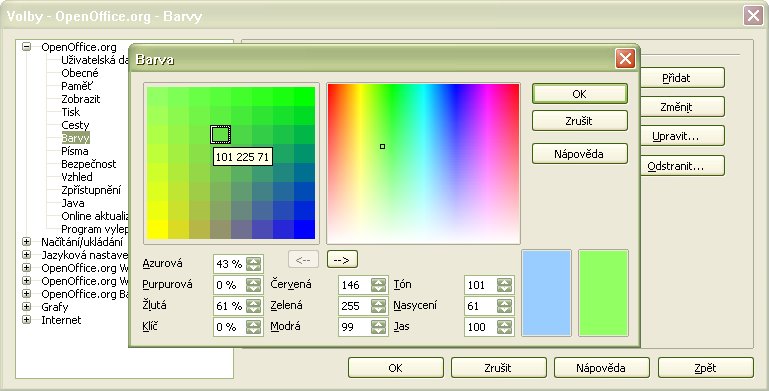This screenshot has width=769, height=391.
Task: Select Bezpečnost in the options tree
Action: pos(89,164)
